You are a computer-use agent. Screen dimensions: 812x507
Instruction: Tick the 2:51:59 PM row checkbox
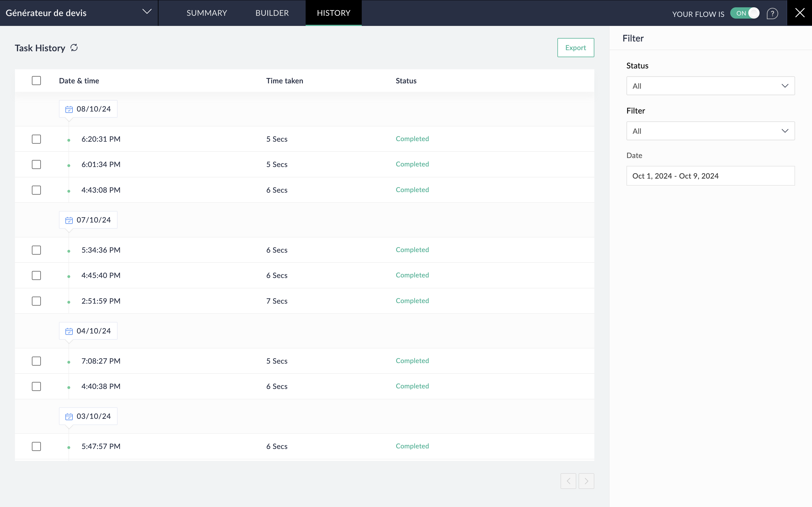click(x=36, y=301)
